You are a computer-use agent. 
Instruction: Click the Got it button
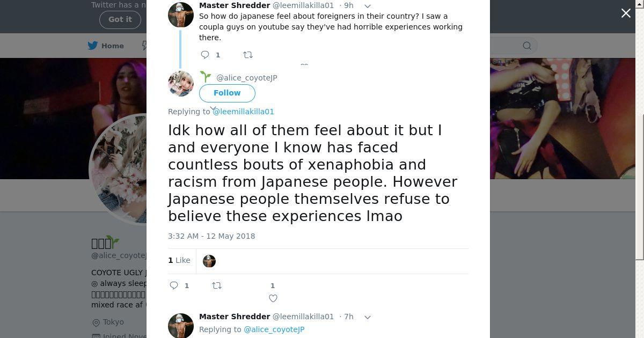coord(120,19)
